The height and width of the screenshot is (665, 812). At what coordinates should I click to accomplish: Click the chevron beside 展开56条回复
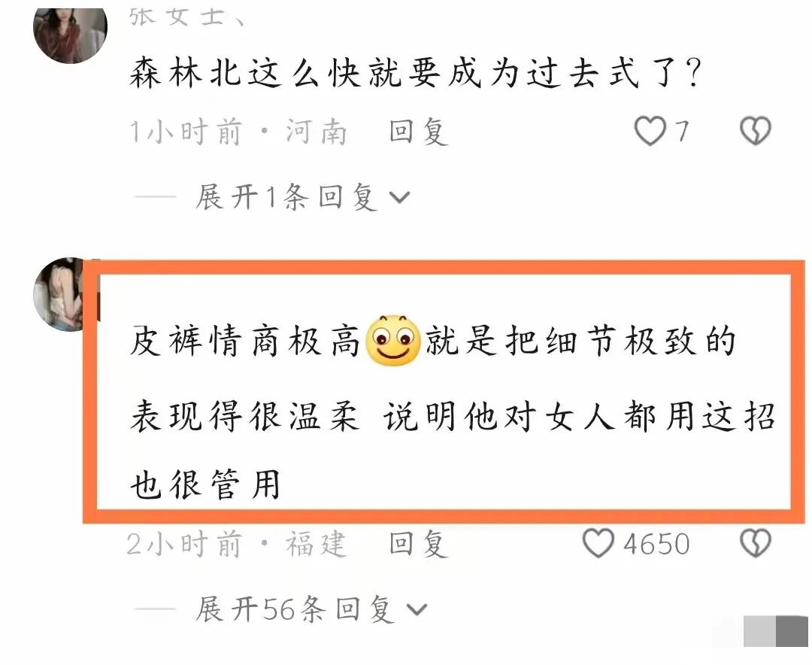click(x=417, y=609)
